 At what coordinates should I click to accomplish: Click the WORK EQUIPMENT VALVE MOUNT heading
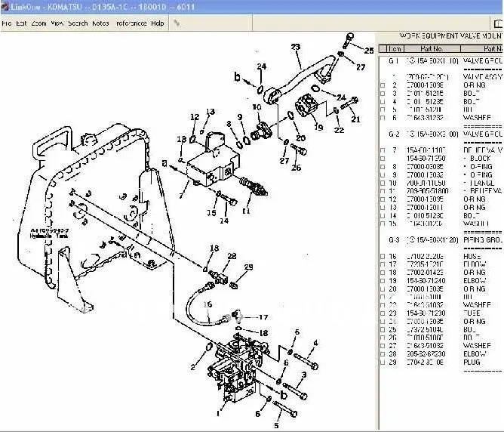[451, 35]
